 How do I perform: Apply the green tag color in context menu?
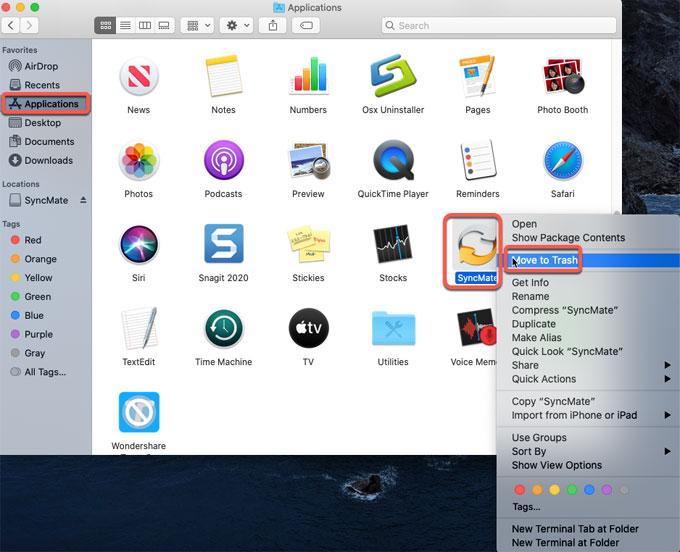(572, 490)
